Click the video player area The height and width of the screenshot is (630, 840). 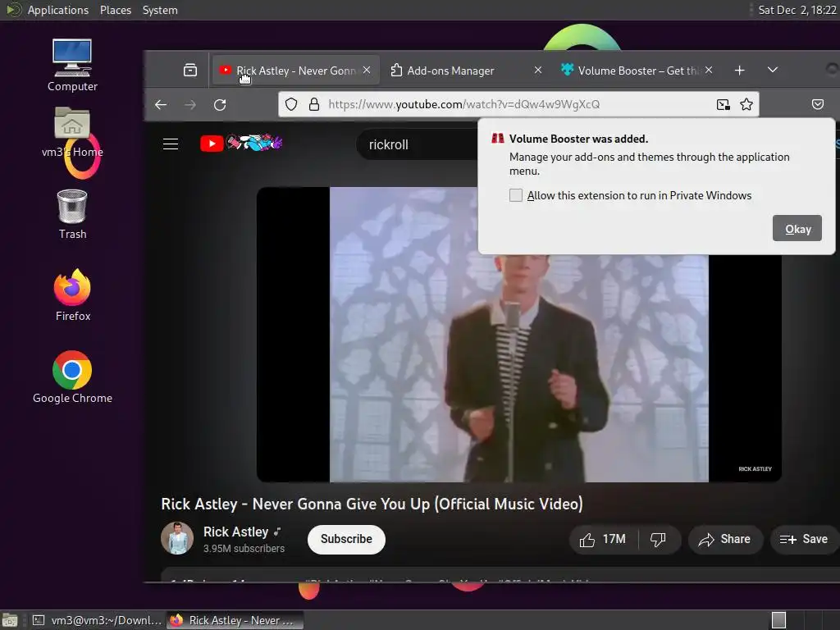tap(518, 335)
